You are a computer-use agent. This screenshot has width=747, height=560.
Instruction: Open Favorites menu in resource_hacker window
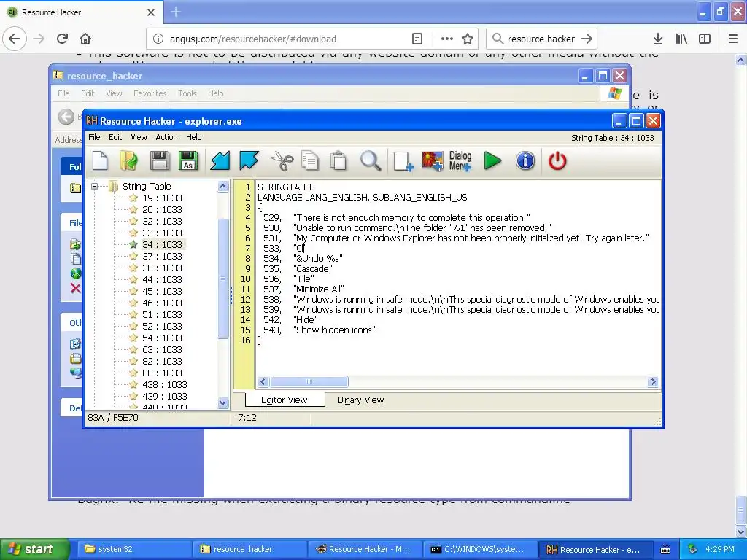[150, 93]
